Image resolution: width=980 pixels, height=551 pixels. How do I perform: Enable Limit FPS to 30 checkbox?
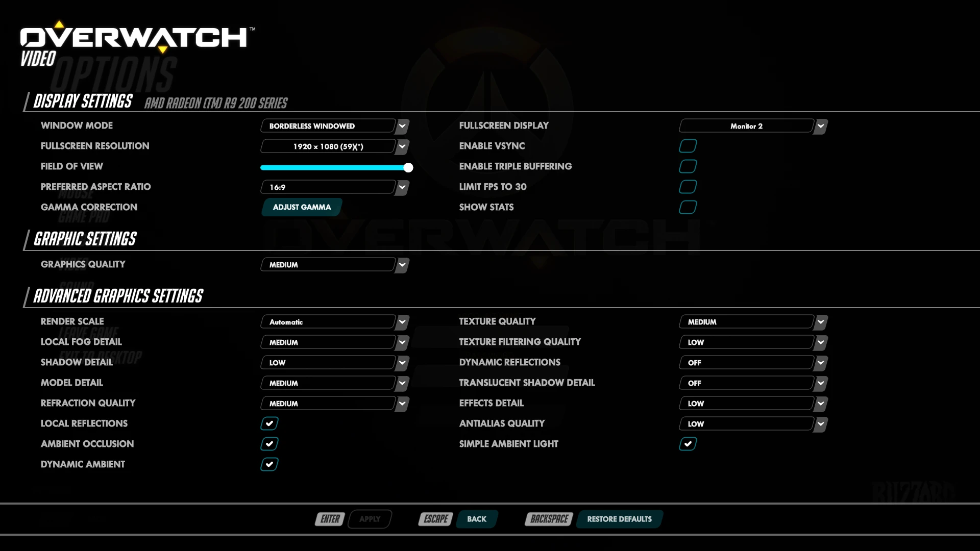pos(687,186)
